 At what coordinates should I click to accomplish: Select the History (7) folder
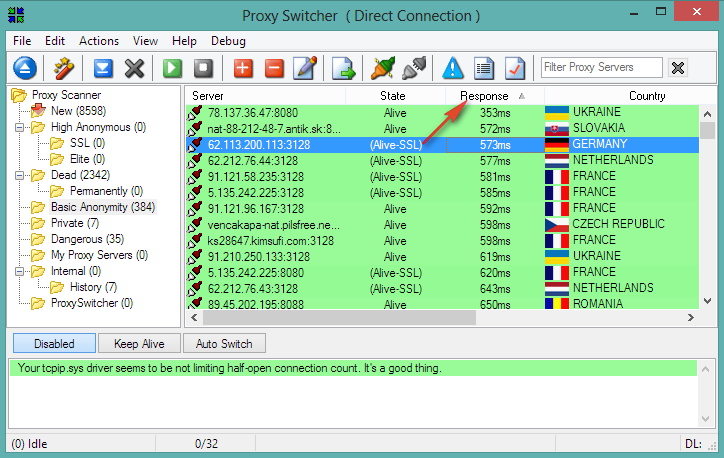93,287
